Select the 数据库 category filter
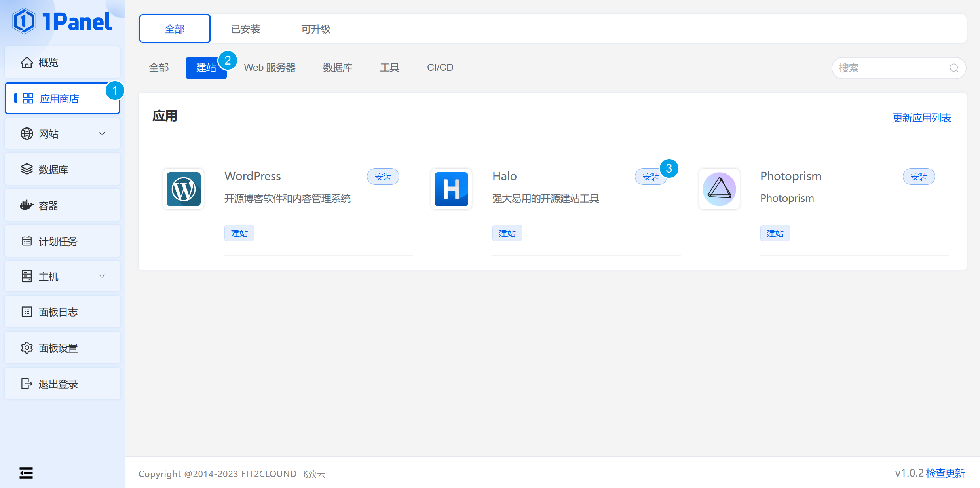980x488 pixels. pos(338,68)
